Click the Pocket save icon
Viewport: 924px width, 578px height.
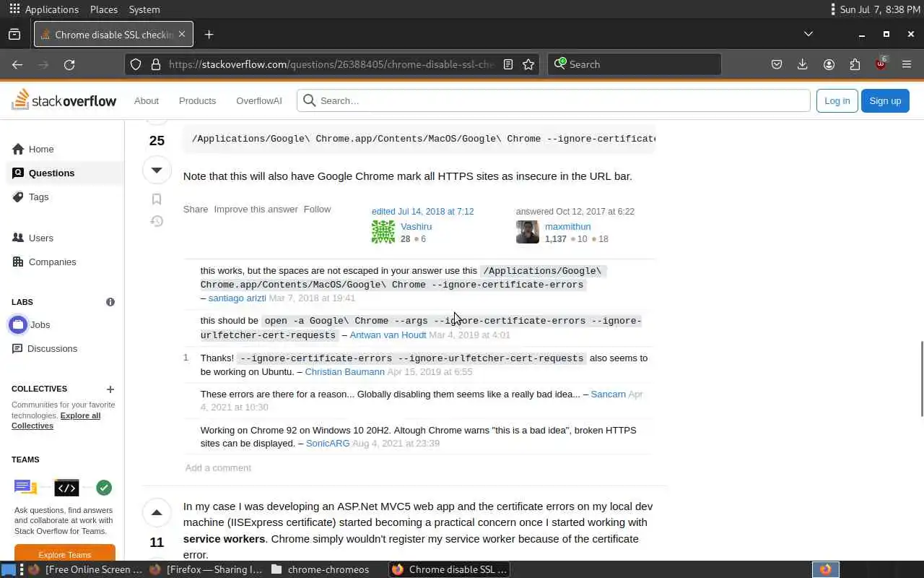click(x=777, y=64)
